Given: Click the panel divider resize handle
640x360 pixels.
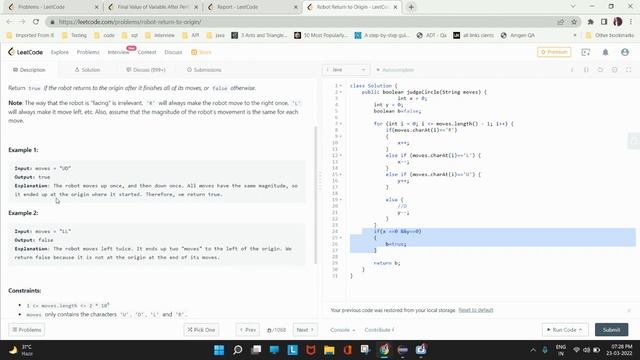Looking at the screenshot, I should (x=320, y=180).
